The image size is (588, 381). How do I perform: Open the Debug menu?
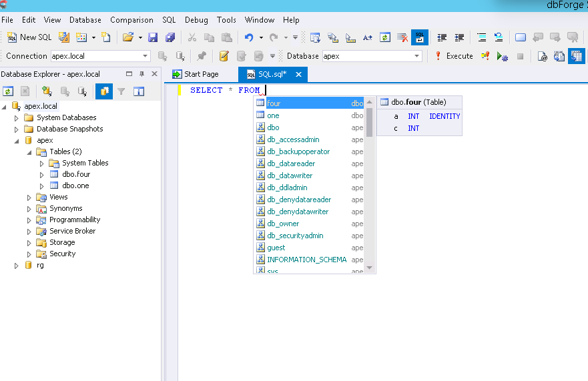tap(196, 20)
